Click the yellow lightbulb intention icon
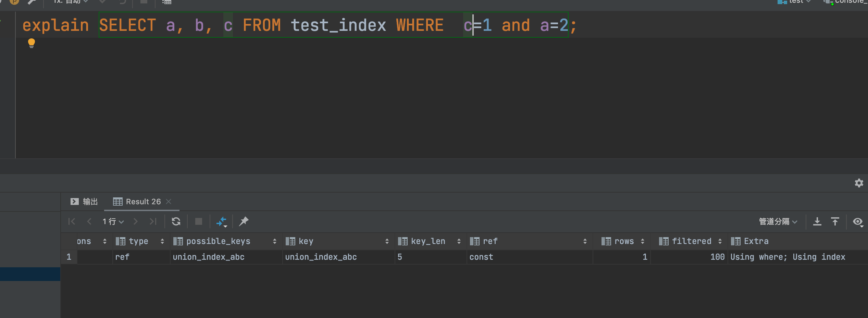The height and width of the screenshot is (318, 868). pos(31,43)
